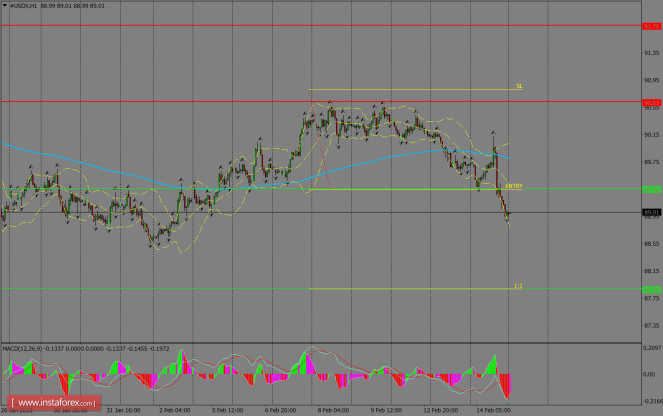Click the 90.95 price axis value
The image size is (663, 416).
[652, 80]
